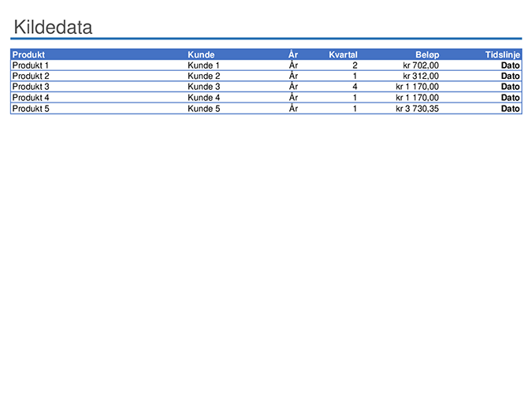Click Dato cell in Produkt 2 row
This screenshot has height=410, width=532.
[x=510, y=76]
